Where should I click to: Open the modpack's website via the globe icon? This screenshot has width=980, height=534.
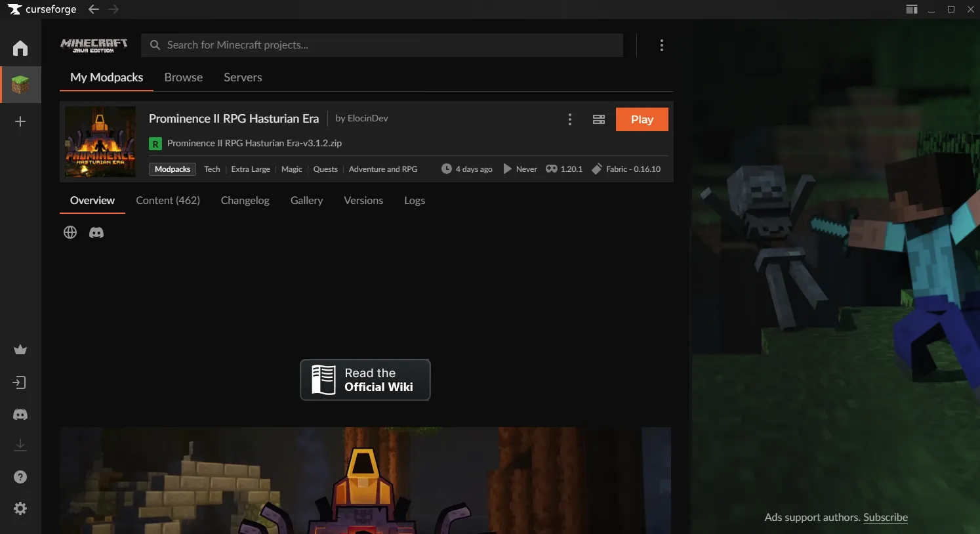(70, 232)
